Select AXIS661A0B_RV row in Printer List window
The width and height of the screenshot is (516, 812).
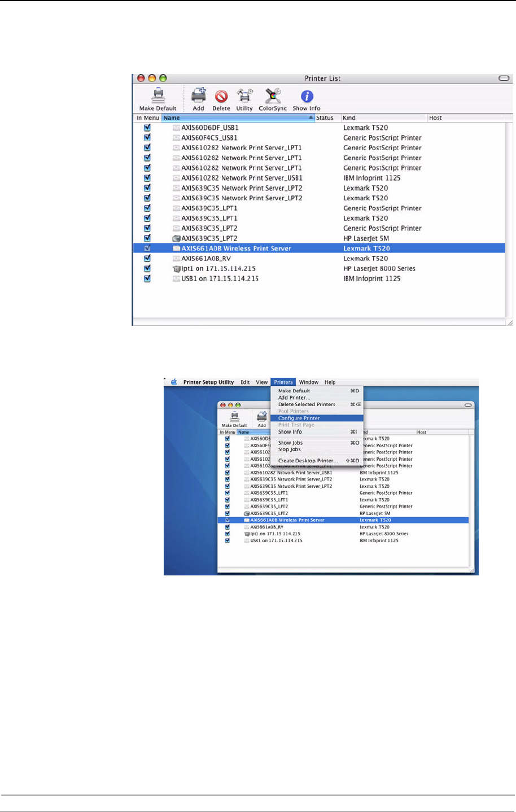319,259
